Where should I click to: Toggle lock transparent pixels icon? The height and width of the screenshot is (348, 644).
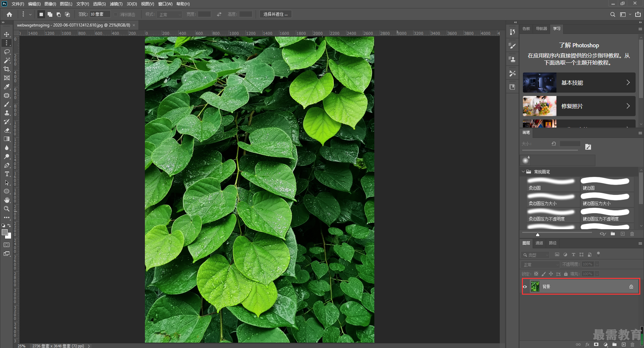[536, 274]
